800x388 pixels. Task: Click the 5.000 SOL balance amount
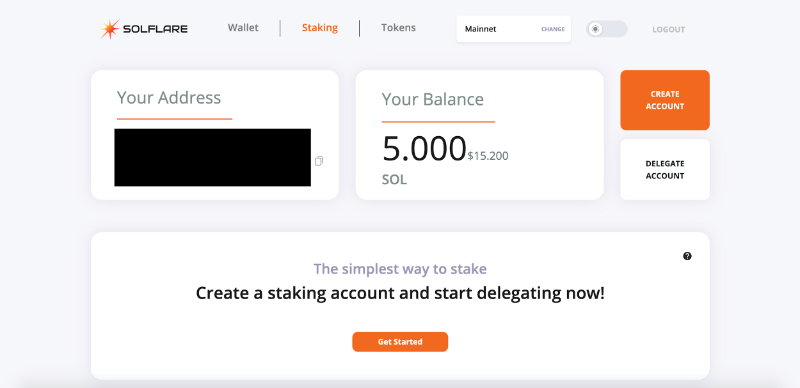(x=424, y=149)
